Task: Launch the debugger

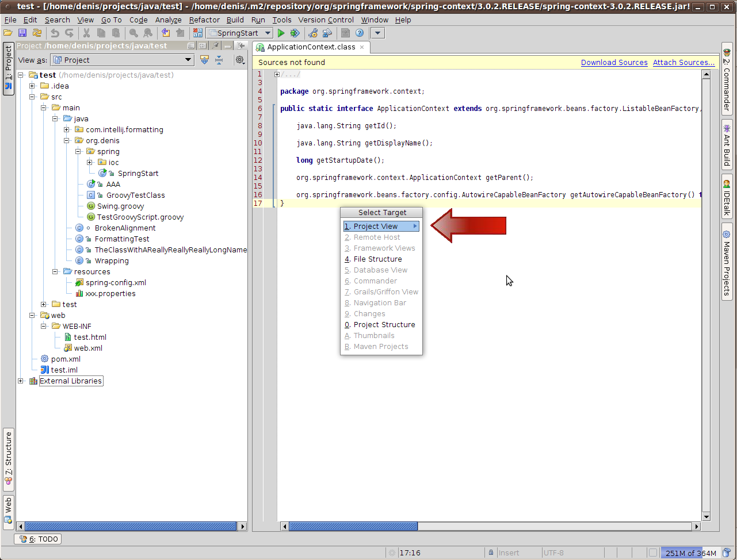Action: coord(295,33)
